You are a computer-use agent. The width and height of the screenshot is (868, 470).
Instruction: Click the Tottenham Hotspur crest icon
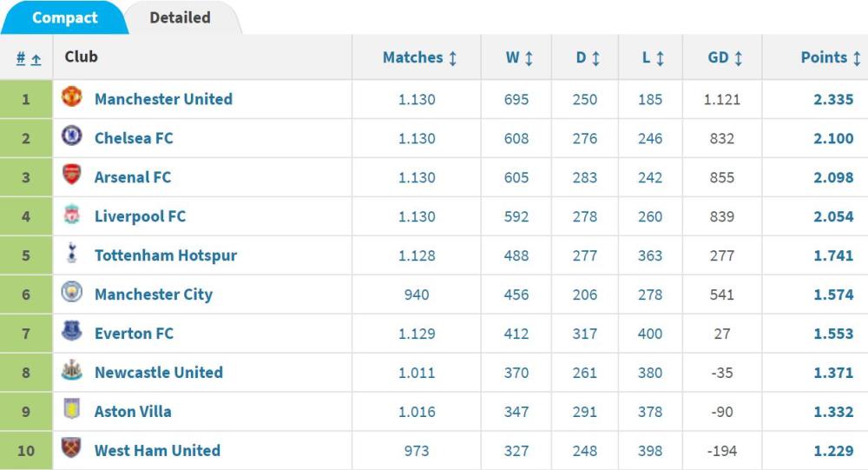point(71,253)
